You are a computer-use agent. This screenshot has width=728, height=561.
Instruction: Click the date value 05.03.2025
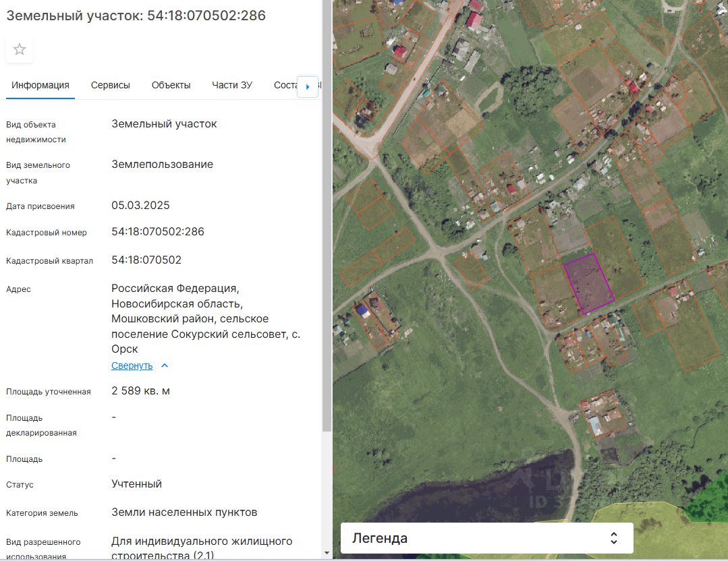(141, 205)
